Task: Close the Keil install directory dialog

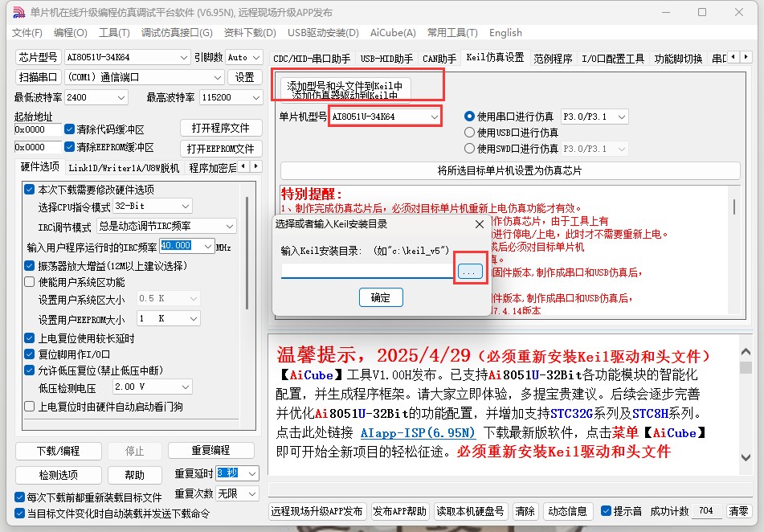Action: point(480,224)
